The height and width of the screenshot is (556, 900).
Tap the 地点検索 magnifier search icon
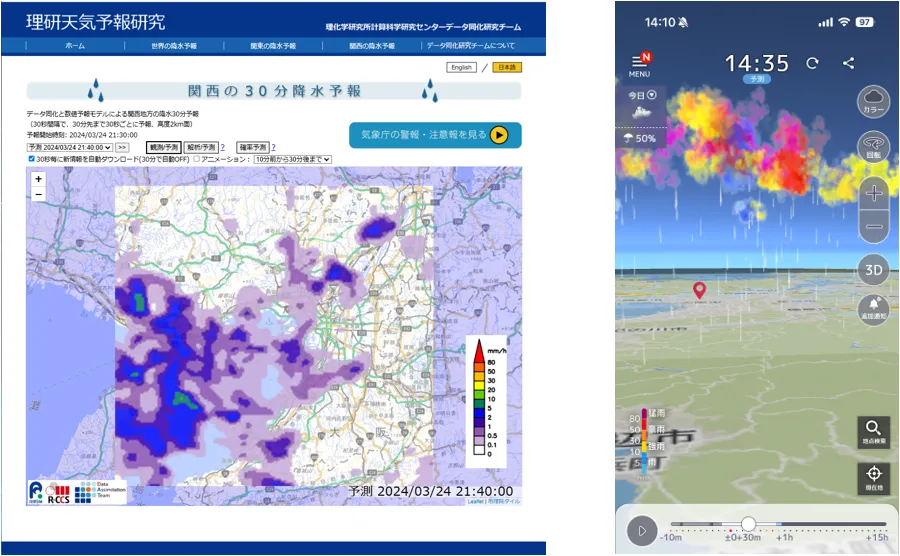tap(873, 431)
